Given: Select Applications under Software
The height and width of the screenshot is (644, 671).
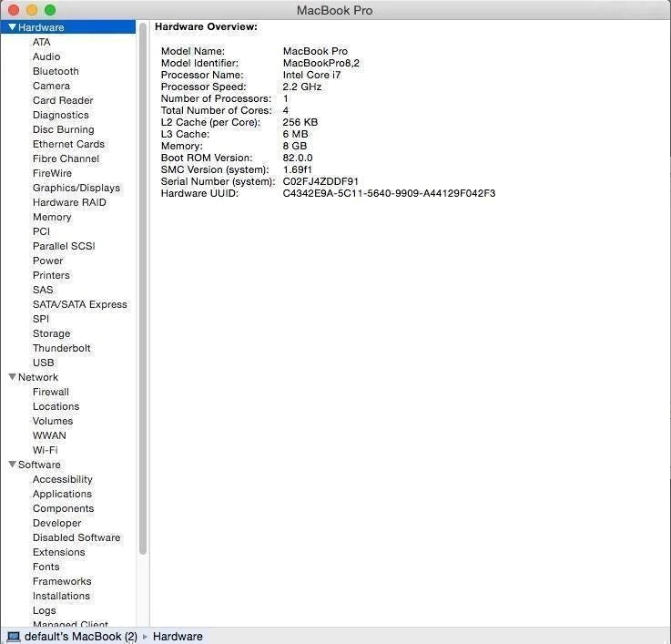Looking at the screenshot, I should point(62,494).
